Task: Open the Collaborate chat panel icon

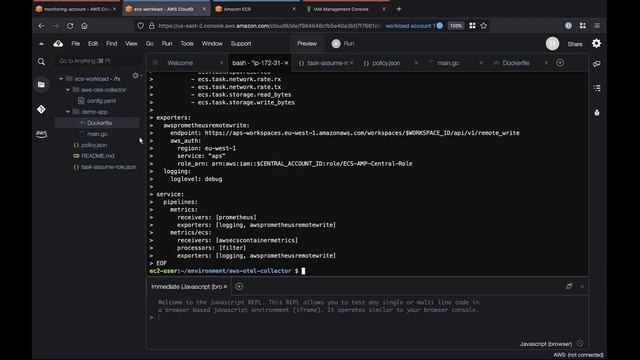Action: 597,64
